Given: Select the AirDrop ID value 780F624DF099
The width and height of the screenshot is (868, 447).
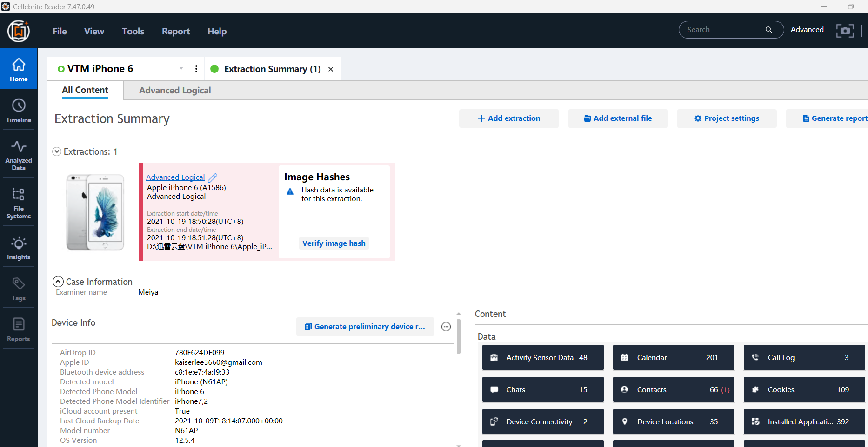Looking at the screenshot, I should [x=200, y=352].
